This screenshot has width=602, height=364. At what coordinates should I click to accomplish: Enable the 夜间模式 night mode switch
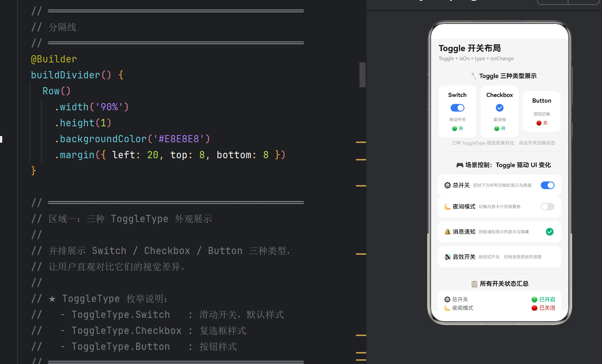548,206
